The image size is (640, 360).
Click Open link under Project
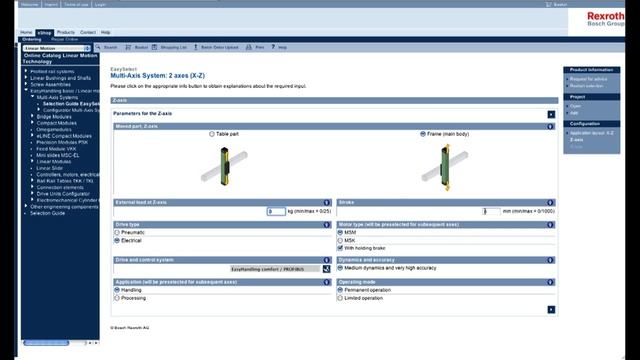[x=576, y=106]
